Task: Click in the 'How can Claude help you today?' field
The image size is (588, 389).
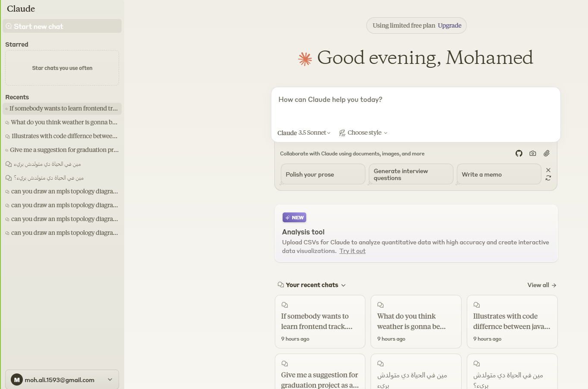Action: pyautogui.click(x=416, y=100)
